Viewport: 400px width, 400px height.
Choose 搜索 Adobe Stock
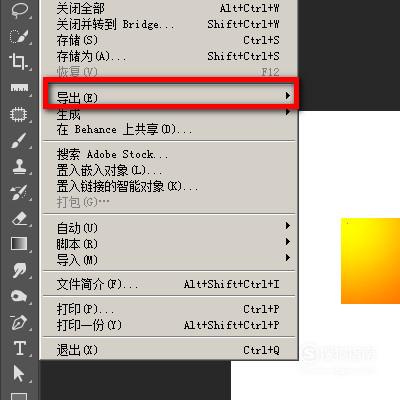(169, 154)
